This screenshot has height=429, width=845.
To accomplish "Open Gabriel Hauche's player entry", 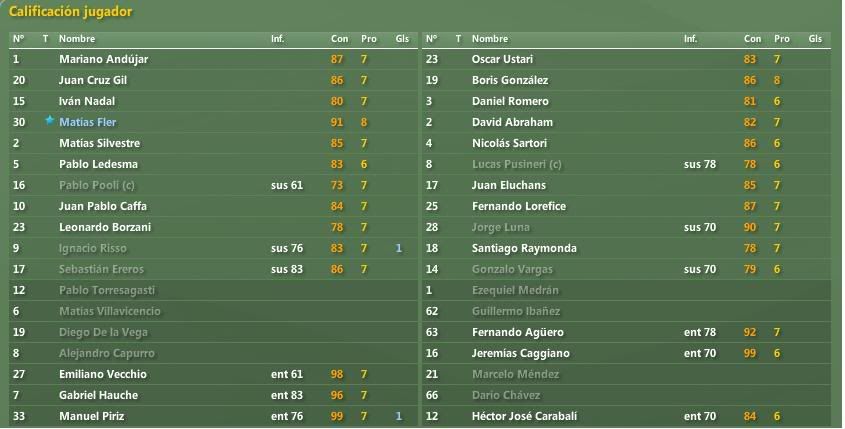I will click(x=213, y=396).
